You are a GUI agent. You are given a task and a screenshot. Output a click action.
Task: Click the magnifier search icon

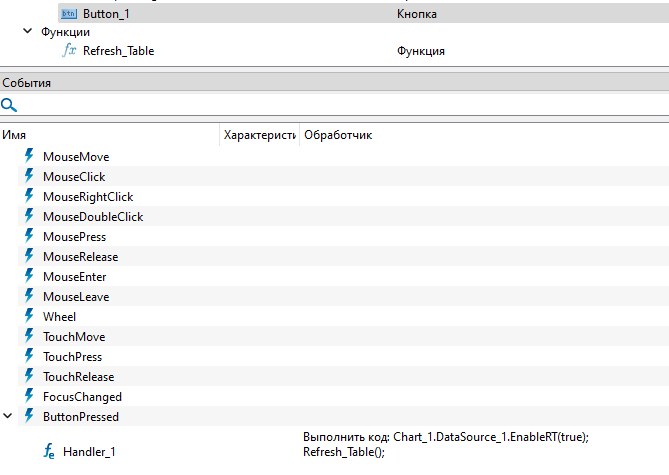tap(9, 105)
